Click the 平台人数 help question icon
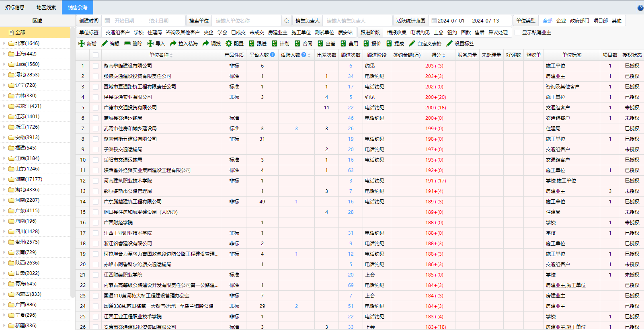Viewport: 644px width, 330px height. 273,55
